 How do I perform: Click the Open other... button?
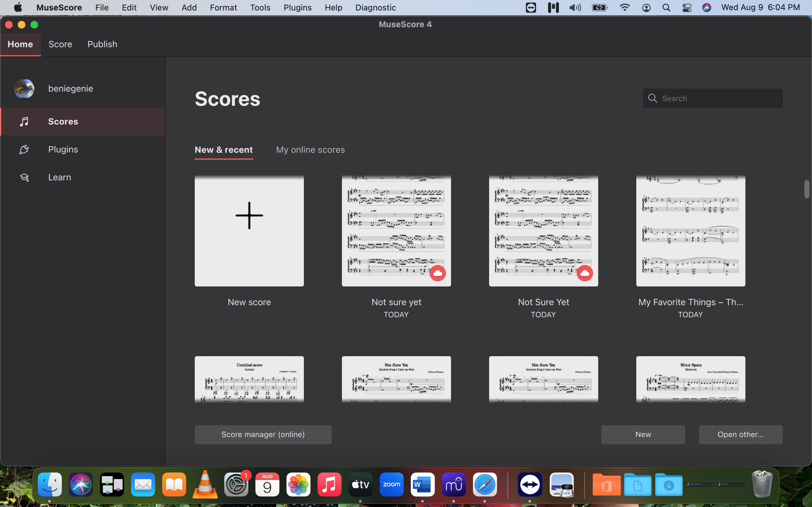click(740, 434)
